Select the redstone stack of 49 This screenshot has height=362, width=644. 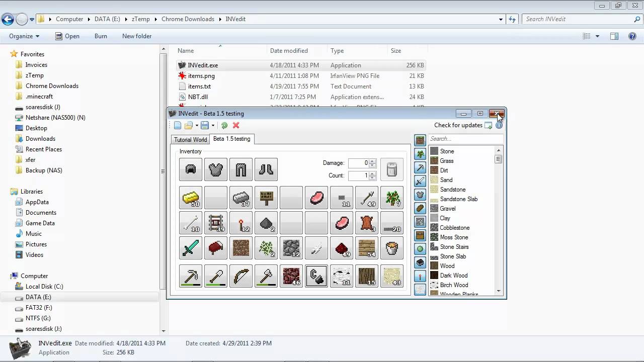point(342,248)
